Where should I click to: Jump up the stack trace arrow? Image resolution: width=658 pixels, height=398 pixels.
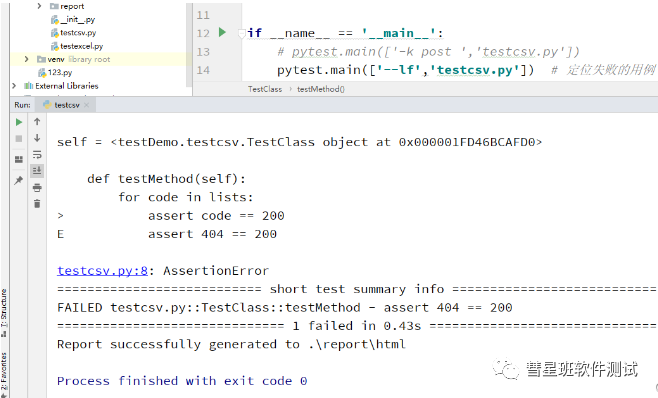(x=37, y=121)
